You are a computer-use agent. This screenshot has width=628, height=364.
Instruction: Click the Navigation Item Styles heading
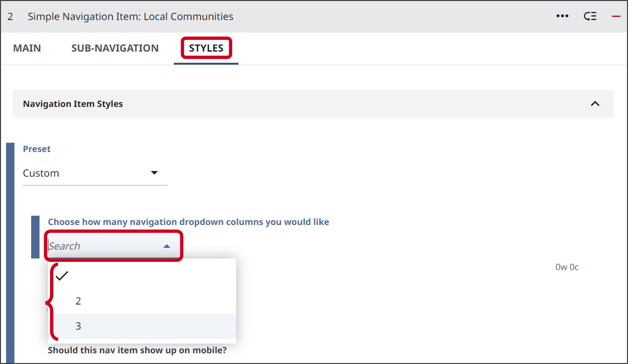(x=73, y=104)
